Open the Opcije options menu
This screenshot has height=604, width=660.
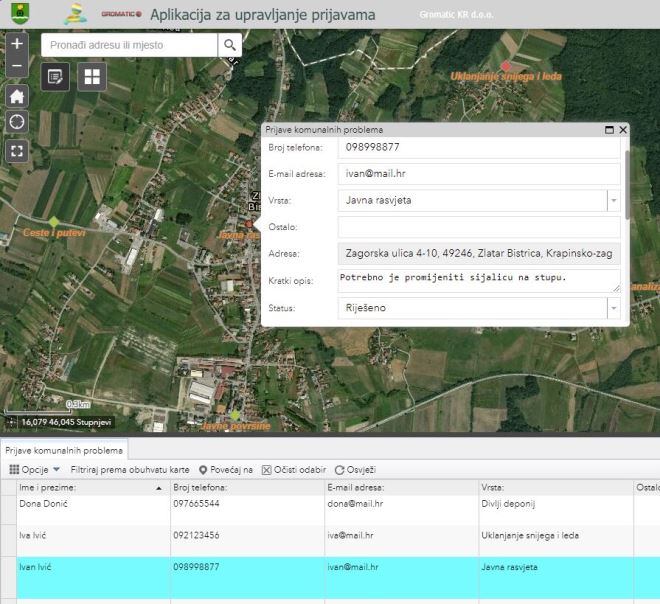pyautogui.click(x=35, y=469)
